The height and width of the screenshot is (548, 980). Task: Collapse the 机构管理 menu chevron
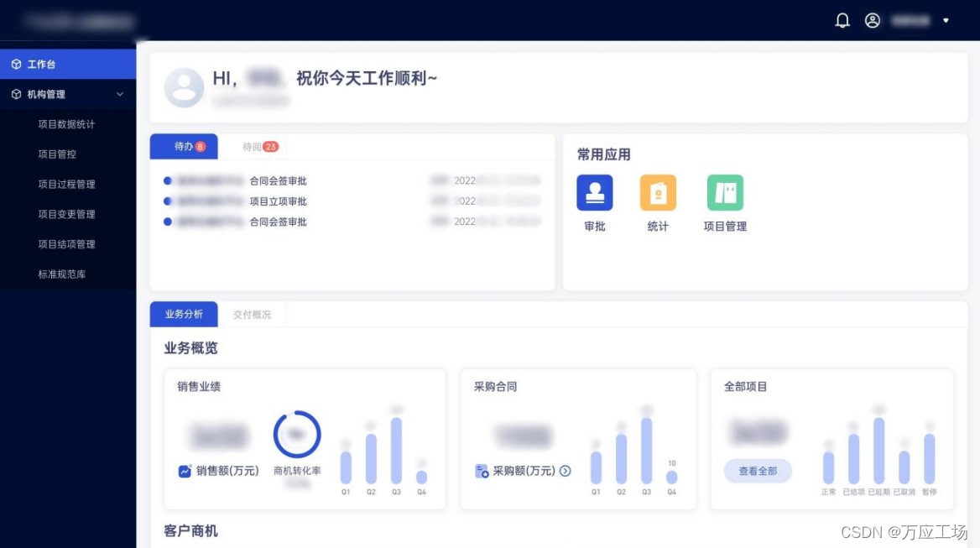[x=119, y=94]
